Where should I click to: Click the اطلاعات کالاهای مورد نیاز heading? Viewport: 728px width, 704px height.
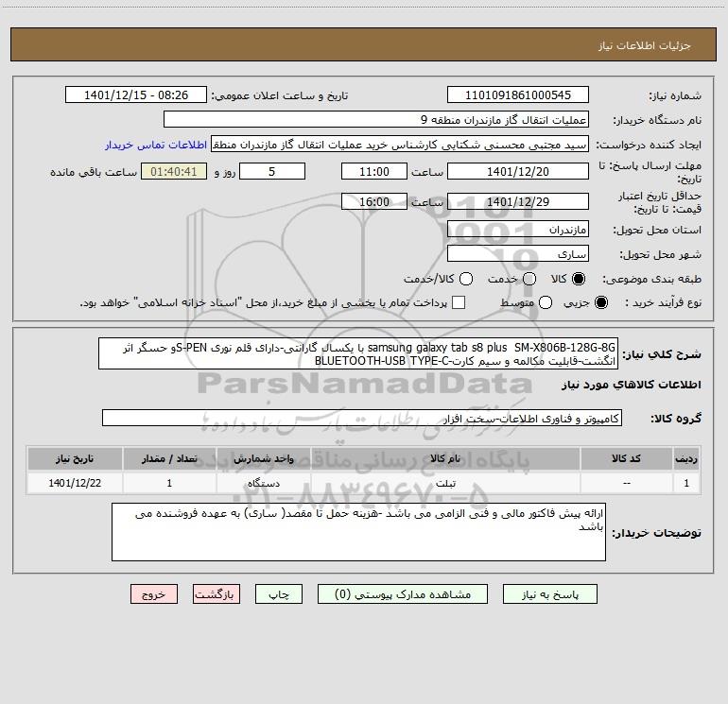point(631,385)
